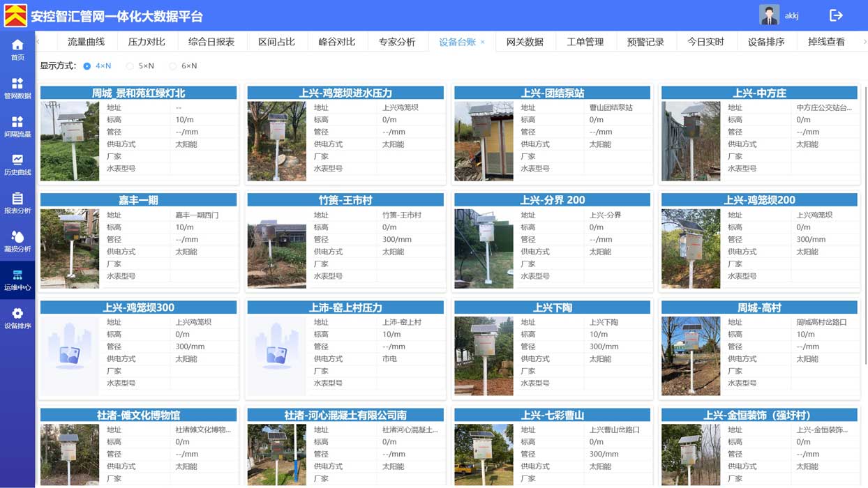Open 设备排序 gear icon in sidebar
The image size is (868, 488).
coord(17,318)
